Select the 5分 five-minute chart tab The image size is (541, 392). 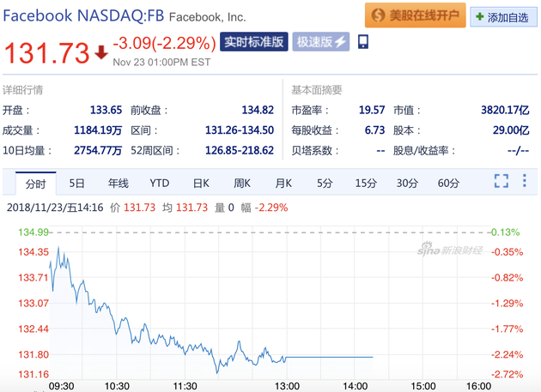325,183
